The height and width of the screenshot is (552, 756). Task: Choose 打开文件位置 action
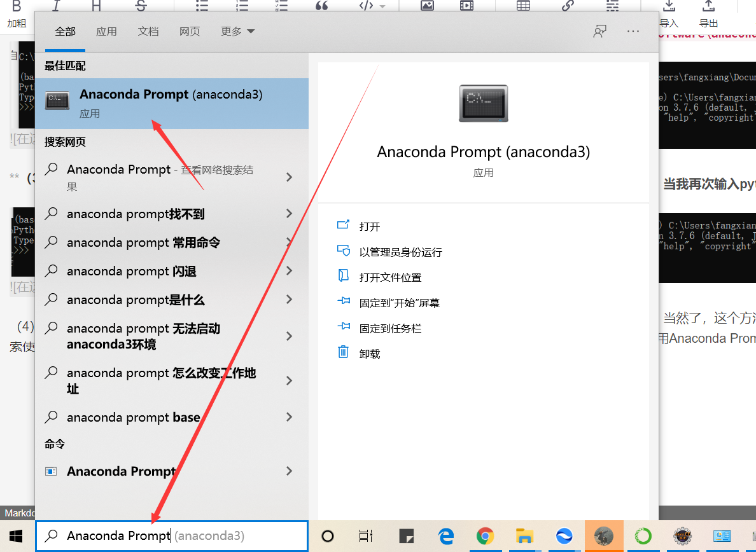pos(379,277)
